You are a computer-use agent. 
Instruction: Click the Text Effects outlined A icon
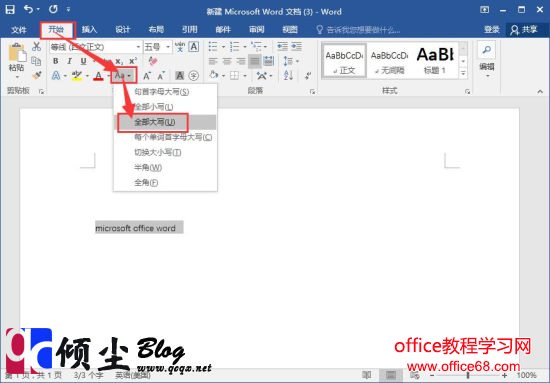[x=56, y=75]
